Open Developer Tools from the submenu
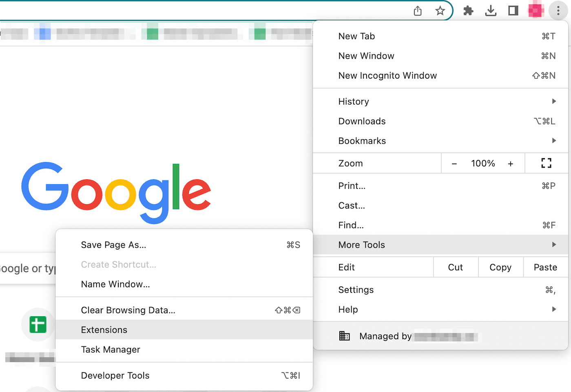The height and width of the screenshot is (392, 571). [115, 375]
